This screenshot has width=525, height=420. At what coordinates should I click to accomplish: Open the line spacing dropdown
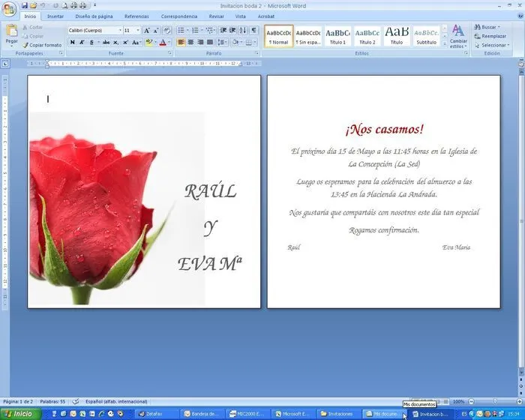point(222,42)
